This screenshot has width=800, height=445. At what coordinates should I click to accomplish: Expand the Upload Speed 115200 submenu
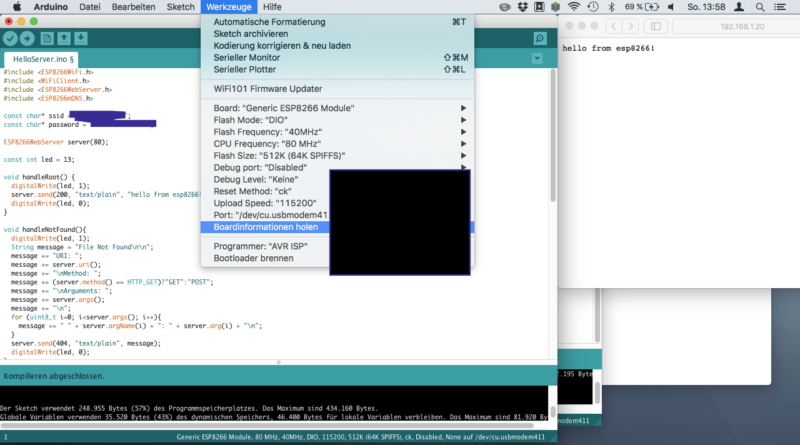point(265,203)
